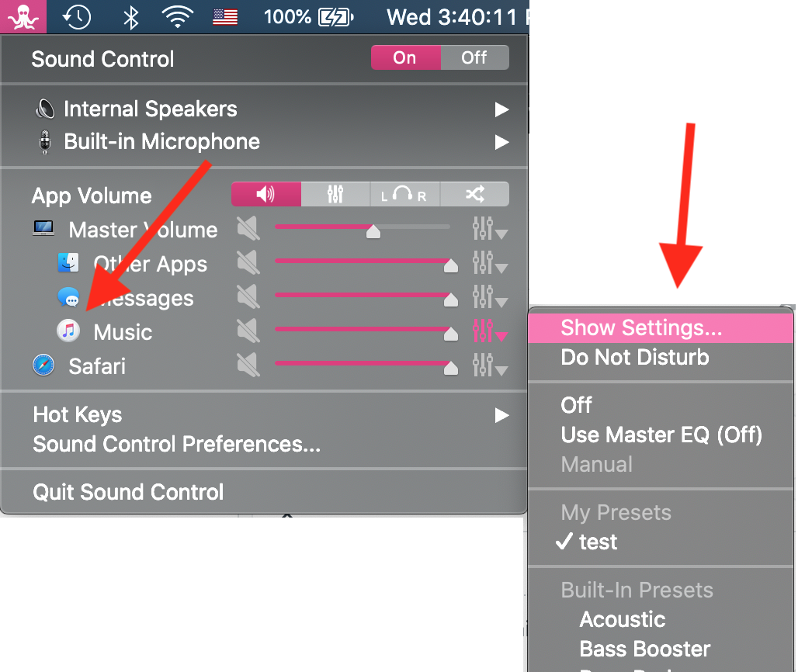The width and height of the screenshot is (812, 672).
Task: Click Quit Sound Control
Action: pyautogui.click(x=128, y=492)
